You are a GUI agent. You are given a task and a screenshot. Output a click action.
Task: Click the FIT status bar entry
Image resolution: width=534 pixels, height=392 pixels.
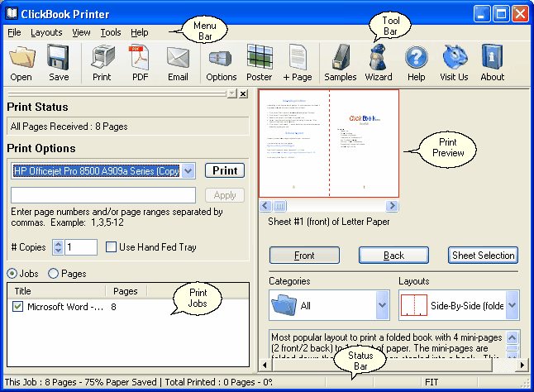click(x=431, y=382)
